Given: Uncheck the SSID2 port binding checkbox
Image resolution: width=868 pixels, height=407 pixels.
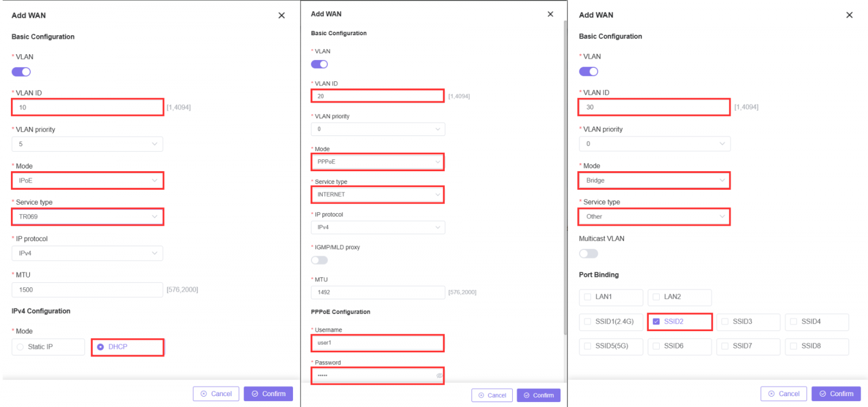Looking at the screenshot, I should coord(656,321).
